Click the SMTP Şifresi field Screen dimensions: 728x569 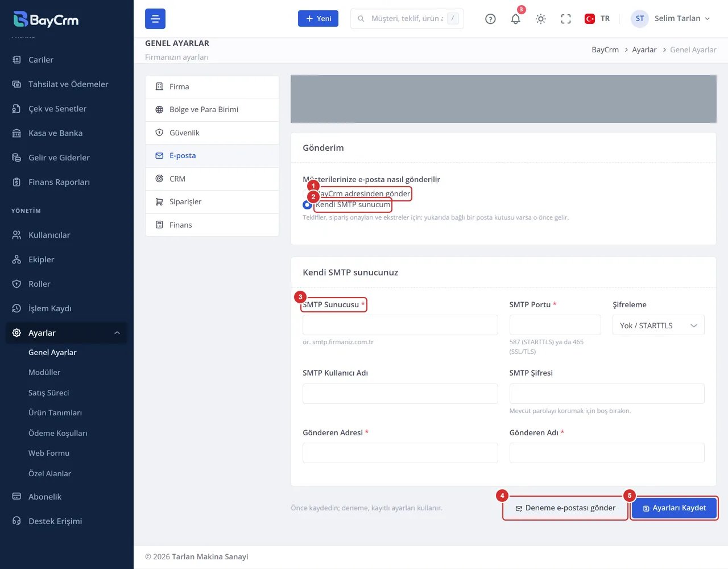click(607, 394)
